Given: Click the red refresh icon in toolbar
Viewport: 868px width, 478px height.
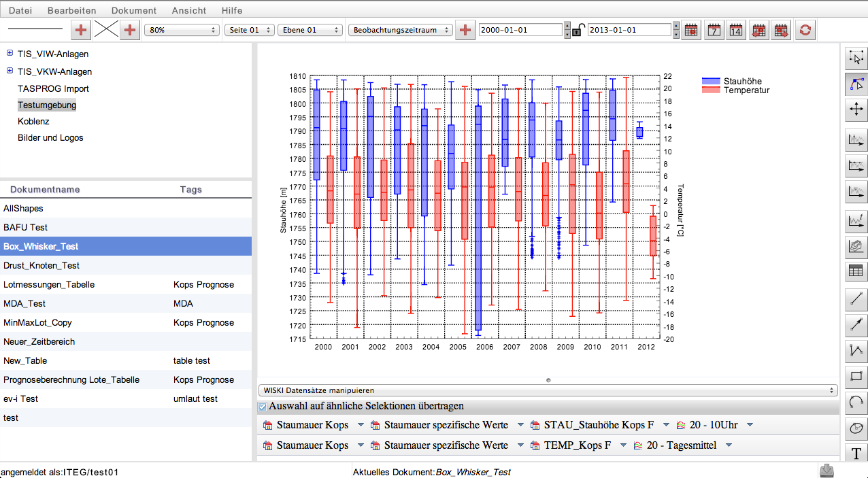Looking at the screenshot, I should 805,30.
